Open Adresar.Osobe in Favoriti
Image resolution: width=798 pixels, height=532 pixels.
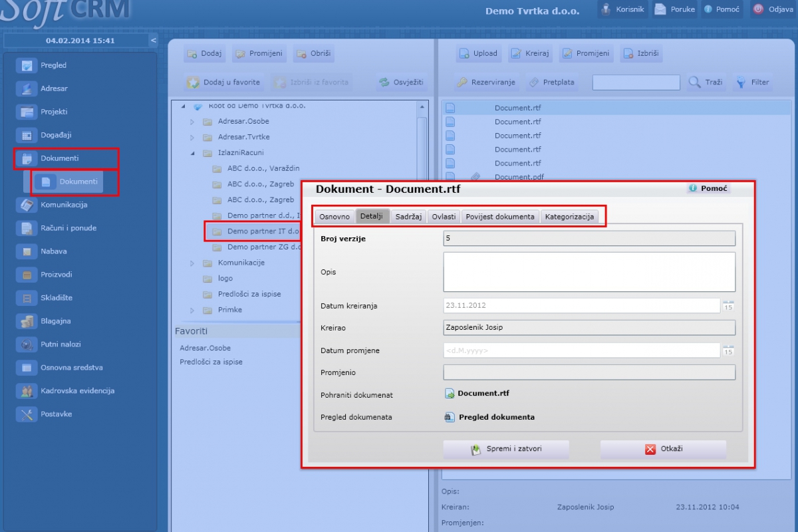(x=205, y=348)
